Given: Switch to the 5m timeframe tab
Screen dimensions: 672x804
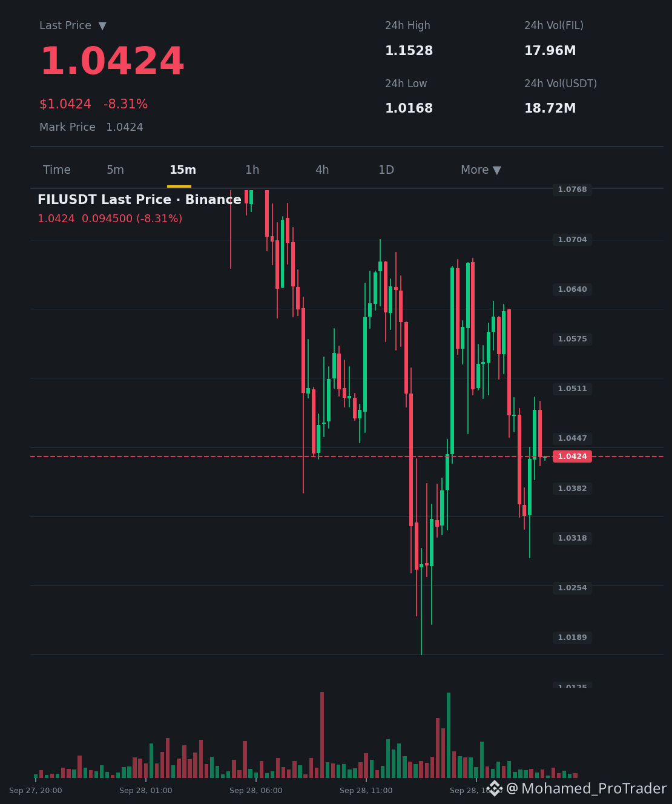Looking at the screenshot, I should pyautogui.click(x=115, y=170).
